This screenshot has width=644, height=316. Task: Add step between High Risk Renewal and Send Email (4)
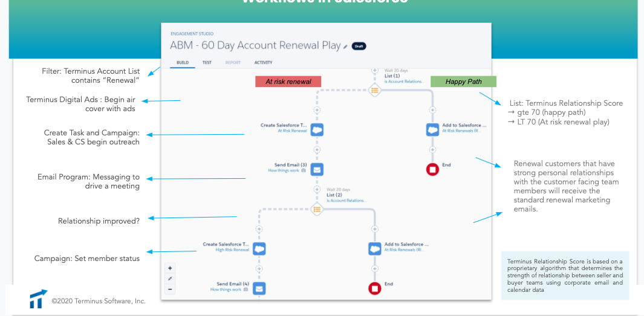point(259,269)
